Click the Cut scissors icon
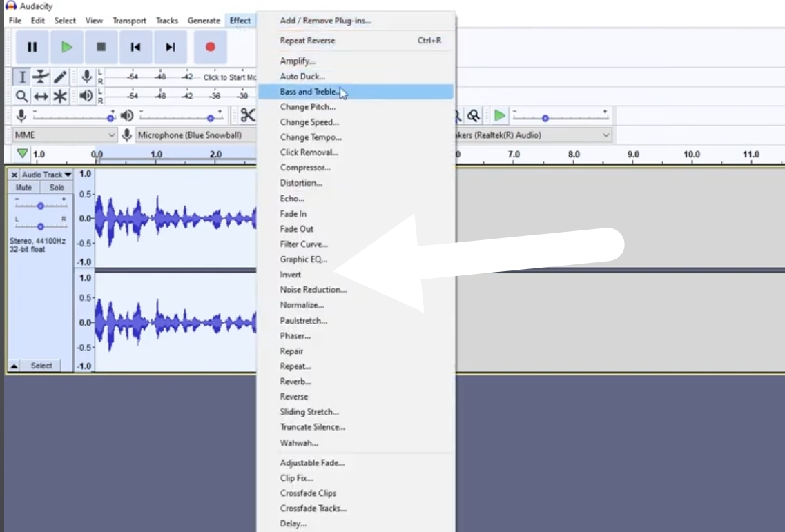This screenshot has height=532, width=785. pos(247,116)
